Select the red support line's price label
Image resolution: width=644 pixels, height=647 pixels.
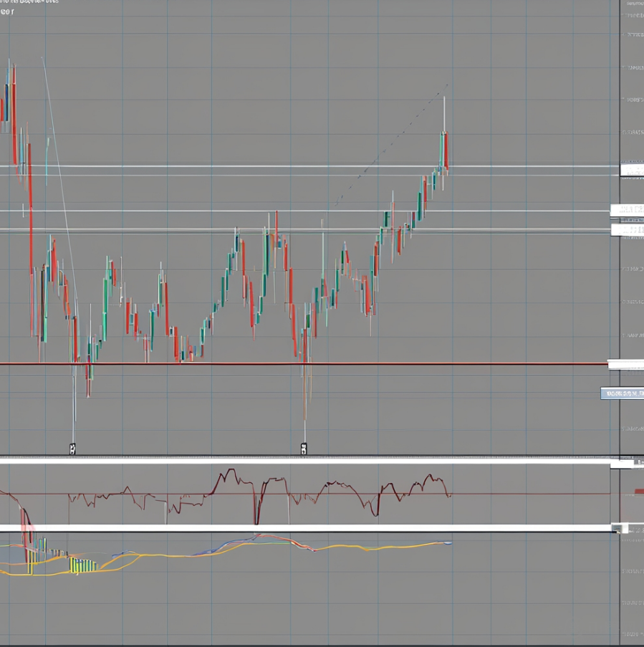[x=625, y=364]
